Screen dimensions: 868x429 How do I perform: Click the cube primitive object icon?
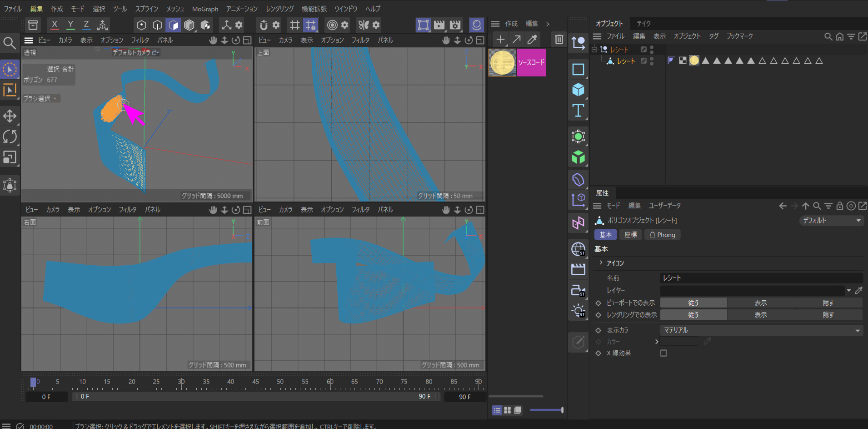coord(578,90)
